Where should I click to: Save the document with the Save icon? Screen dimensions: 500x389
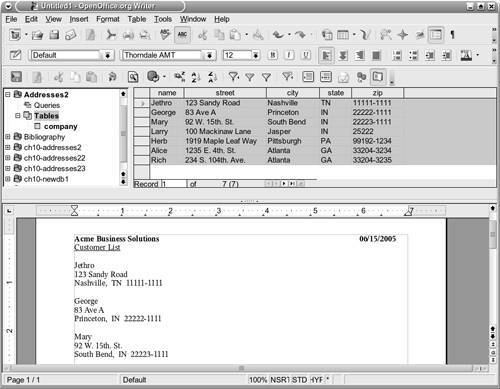(x=54, y=35)
